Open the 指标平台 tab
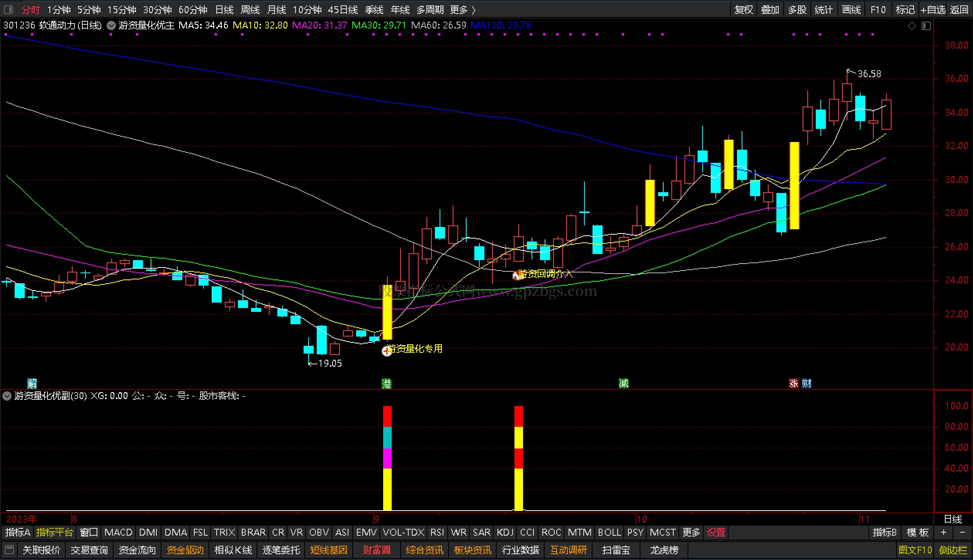Viewport: 973px width, 560px height. pos(54,533)
